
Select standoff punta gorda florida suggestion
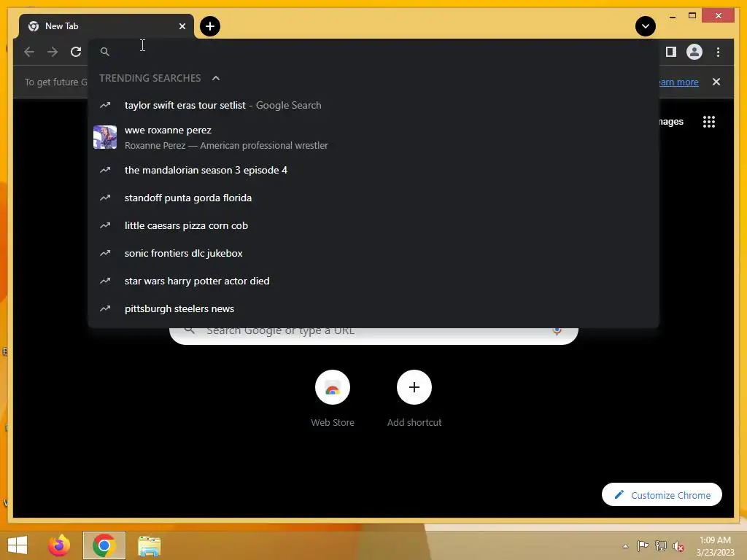pyautogui.click(x=373, y=198)
